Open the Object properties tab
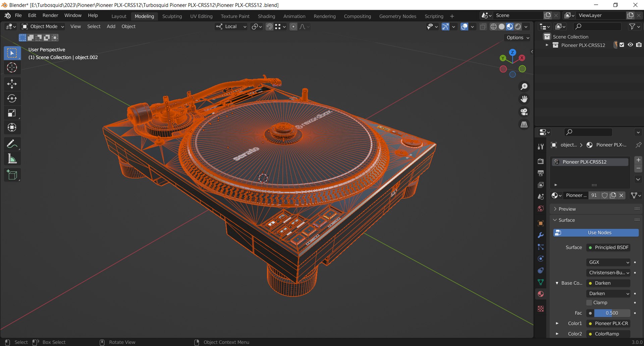 pyautogui.click(x=541, y=223)
